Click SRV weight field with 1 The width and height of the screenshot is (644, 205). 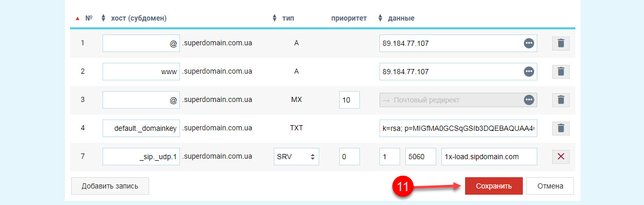pos(390,157)
